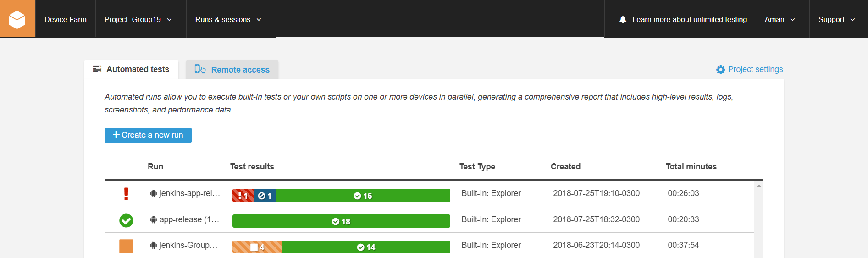
Task: Click the orange AWS cube logo
Action: [17, 19]
